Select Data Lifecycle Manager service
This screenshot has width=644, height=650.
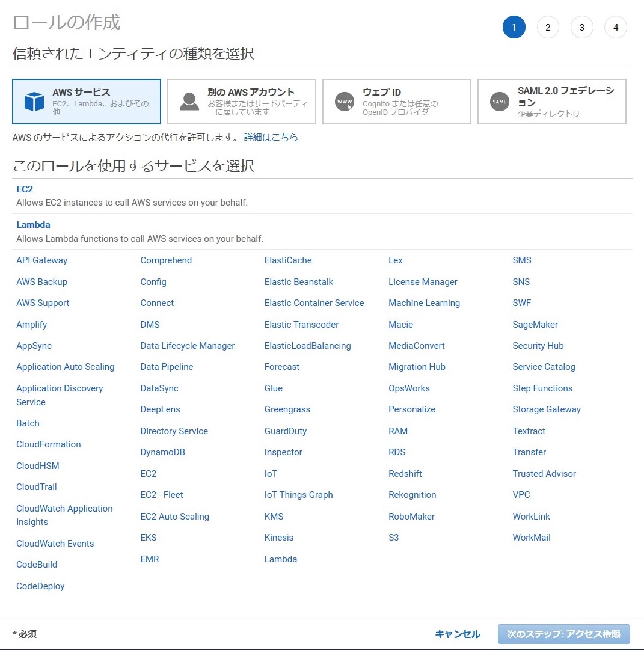(188, 346)
